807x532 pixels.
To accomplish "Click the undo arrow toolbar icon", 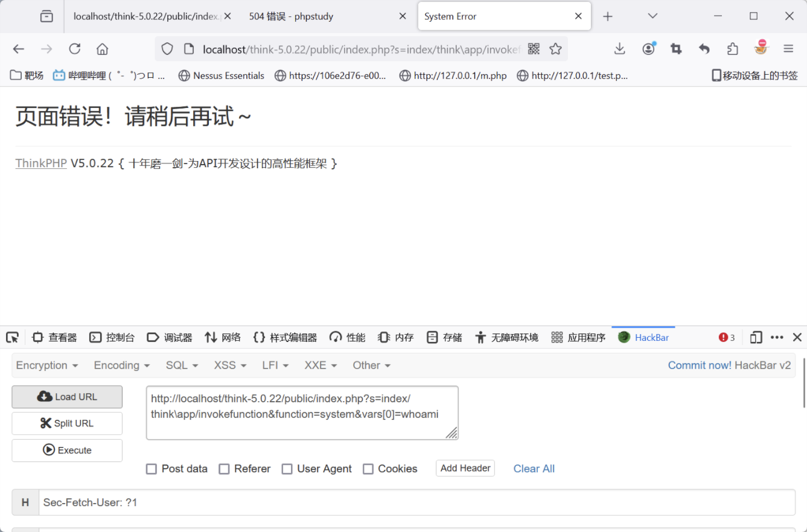I will (x=704, y=49).
